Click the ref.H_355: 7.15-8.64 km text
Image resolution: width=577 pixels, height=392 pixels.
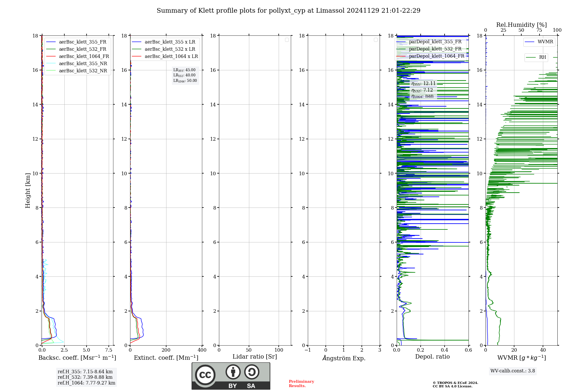coord(85,372)
